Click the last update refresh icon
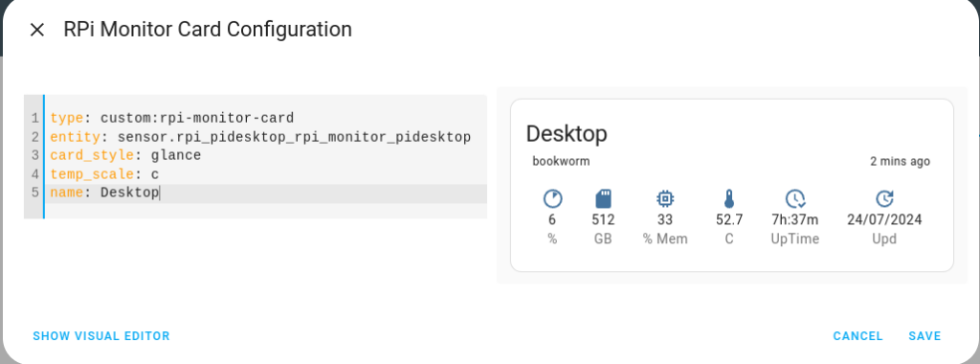Viewport: 980px width, 364px height. click(x=884, y=199)
